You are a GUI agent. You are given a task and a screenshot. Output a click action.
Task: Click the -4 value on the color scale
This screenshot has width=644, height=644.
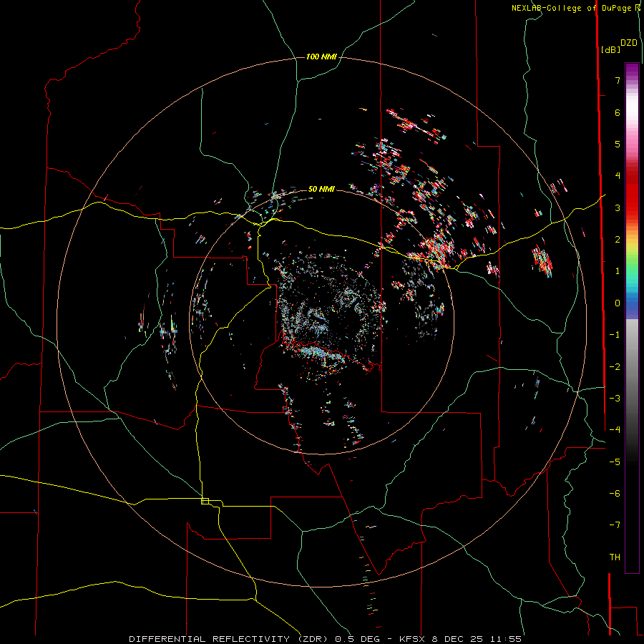point(615,430)
